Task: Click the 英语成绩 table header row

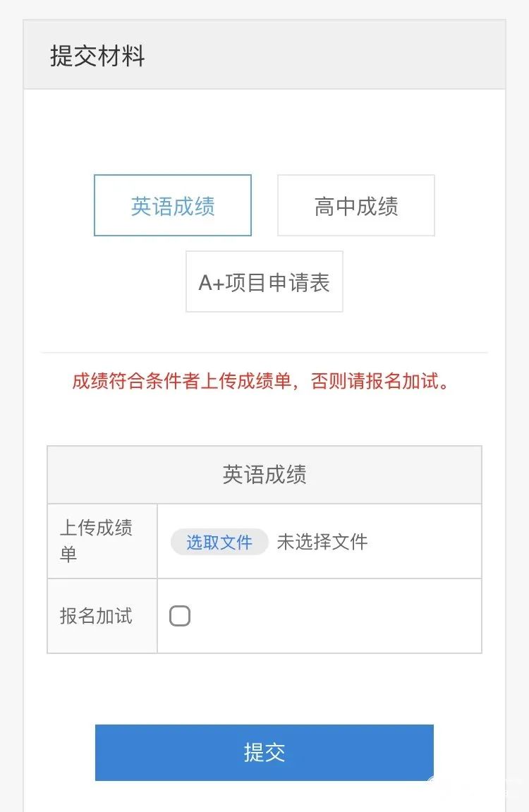Action: click(264, 475)
